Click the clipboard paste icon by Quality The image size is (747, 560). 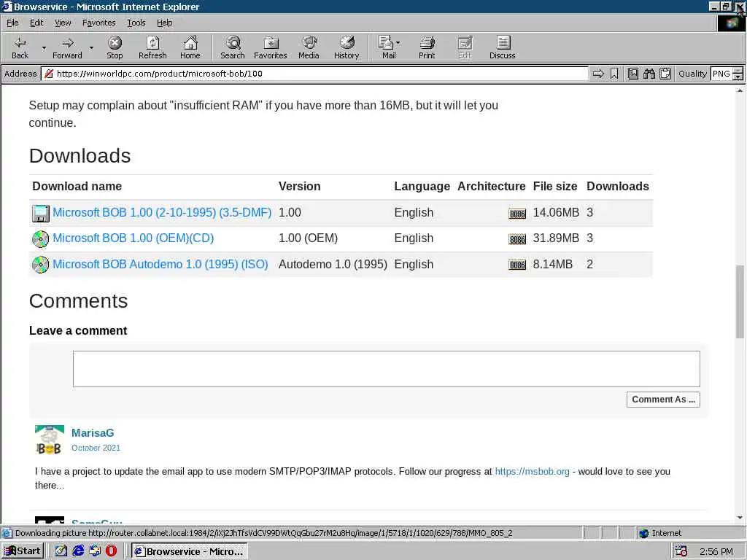point(665,74)
